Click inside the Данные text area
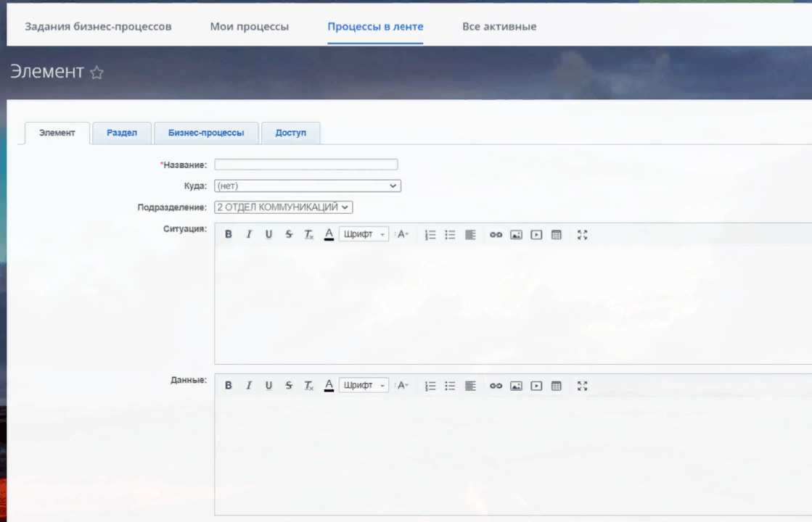Image resolution: width=812 pixels, height=522 pixels. 513,456
